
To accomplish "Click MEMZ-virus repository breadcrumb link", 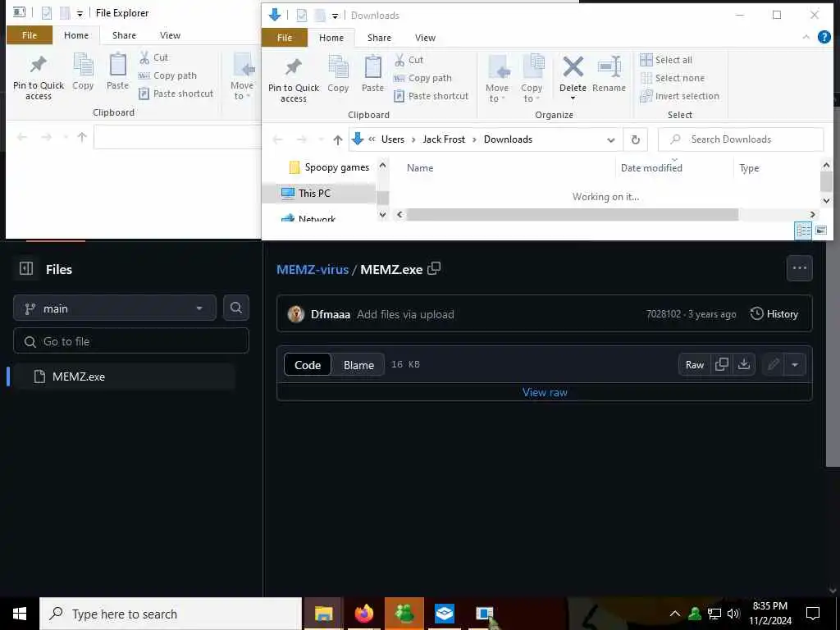I will 313,269.
